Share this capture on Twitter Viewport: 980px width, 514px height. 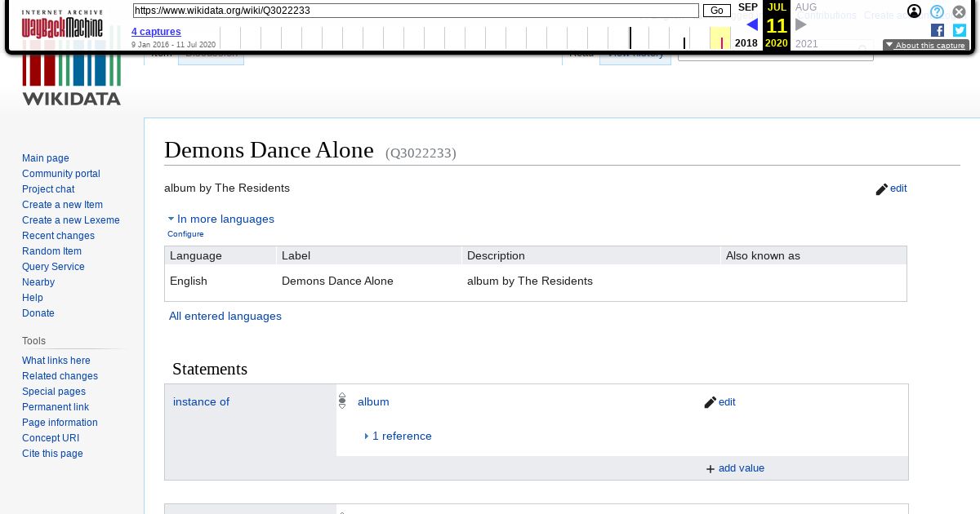(960, 30)
